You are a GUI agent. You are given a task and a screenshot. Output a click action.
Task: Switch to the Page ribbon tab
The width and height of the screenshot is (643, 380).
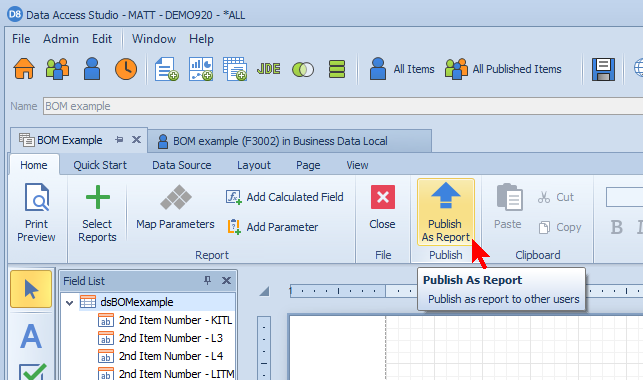(308, 165)
